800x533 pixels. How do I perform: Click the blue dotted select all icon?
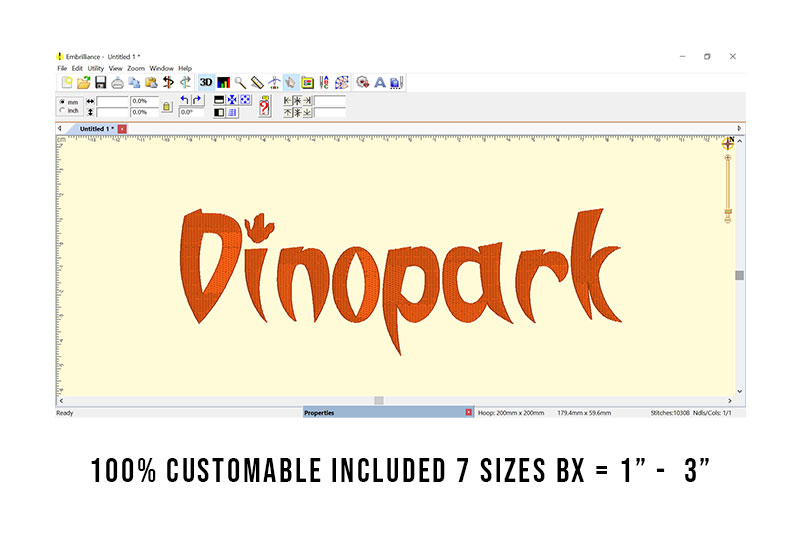point(245,100)
